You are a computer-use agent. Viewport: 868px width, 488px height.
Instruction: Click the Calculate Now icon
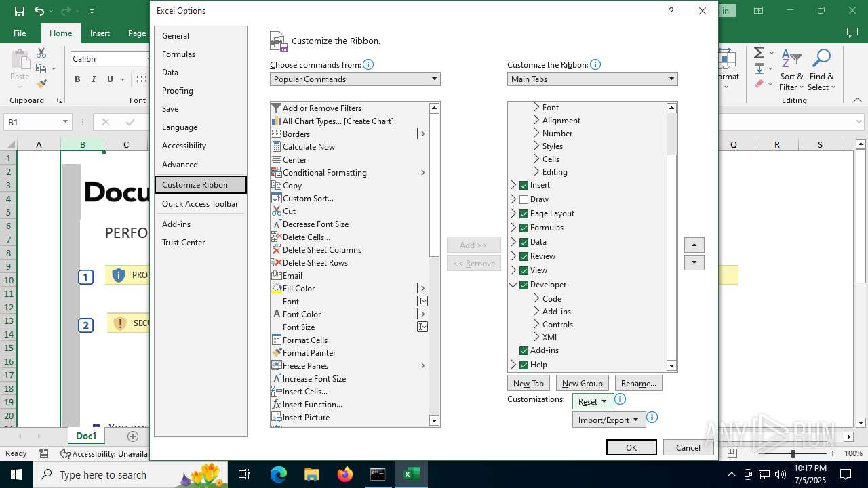pyautogui.click(x=276, y=146)
